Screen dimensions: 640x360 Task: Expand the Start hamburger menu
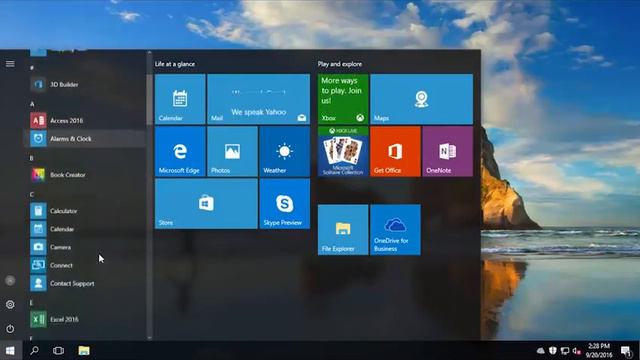10,64
